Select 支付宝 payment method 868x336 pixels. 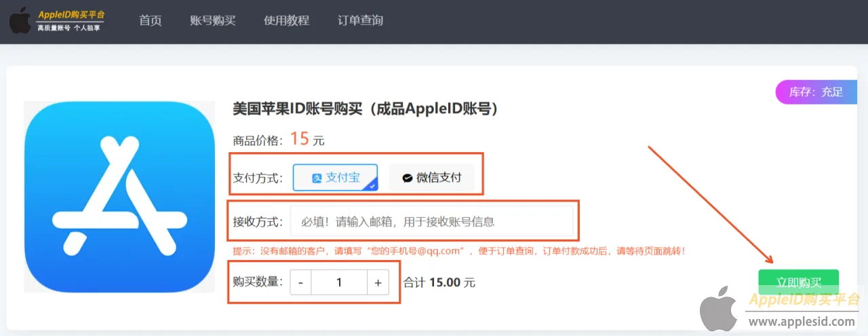click(335, 177)
